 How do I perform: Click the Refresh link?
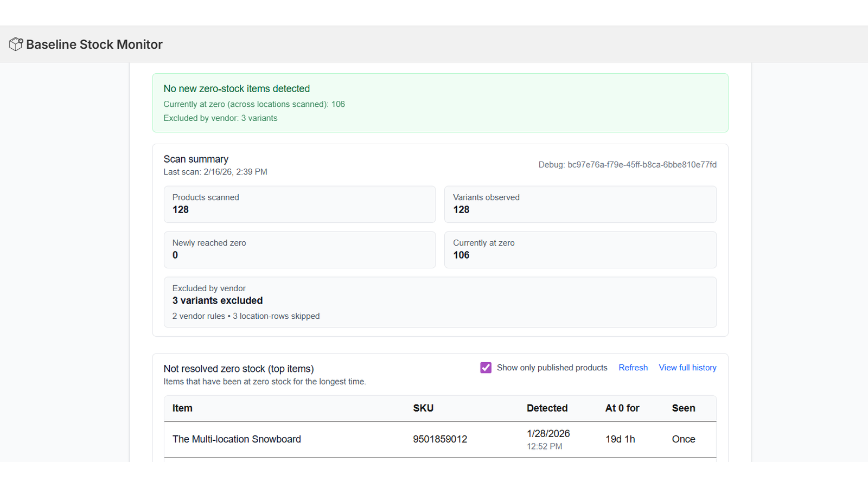633,368
